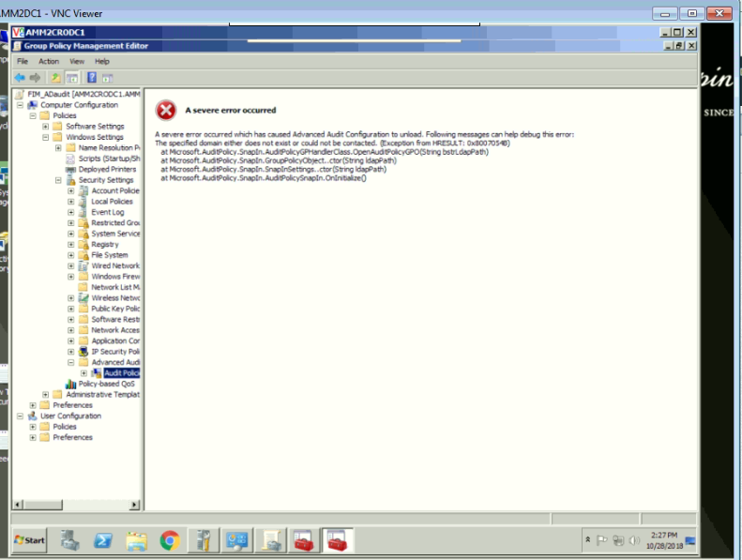Image resolution: width=742 pixels, height=560 pixels.
Task: Expand the Audit Policies node
Action: pos(83,373)
